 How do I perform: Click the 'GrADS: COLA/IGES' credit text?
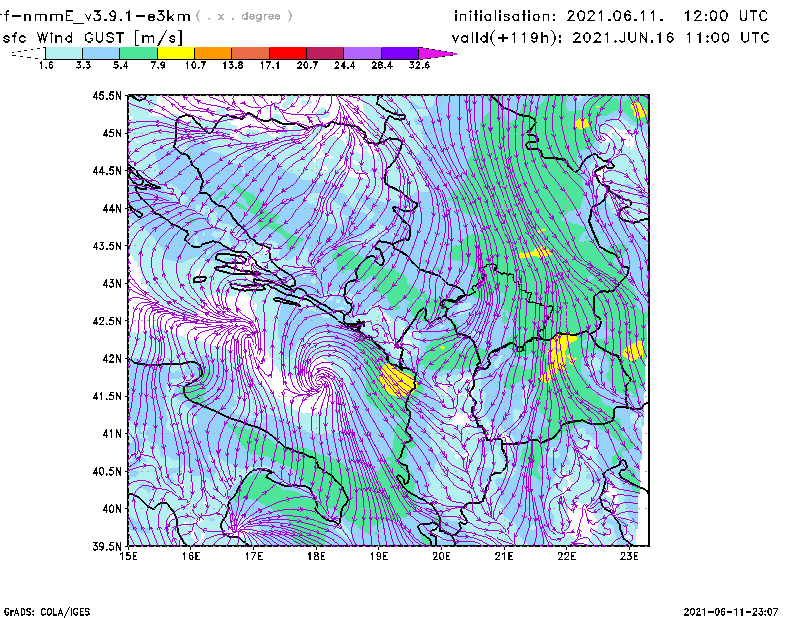(47, 612)
